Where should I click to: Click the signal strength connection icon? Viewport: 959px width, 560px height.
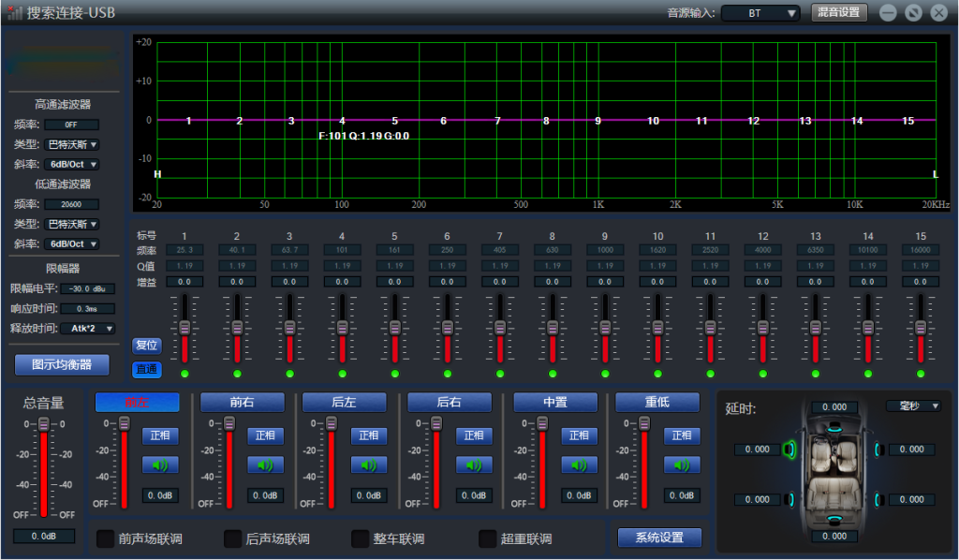(15, 12)
